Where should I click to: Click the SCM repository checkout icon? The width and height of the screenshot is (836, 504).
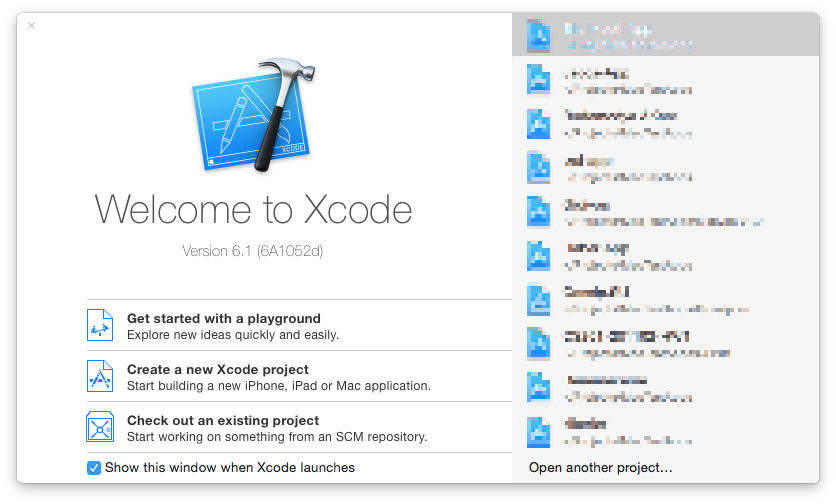pyautogui.click(x=100, y=427)
